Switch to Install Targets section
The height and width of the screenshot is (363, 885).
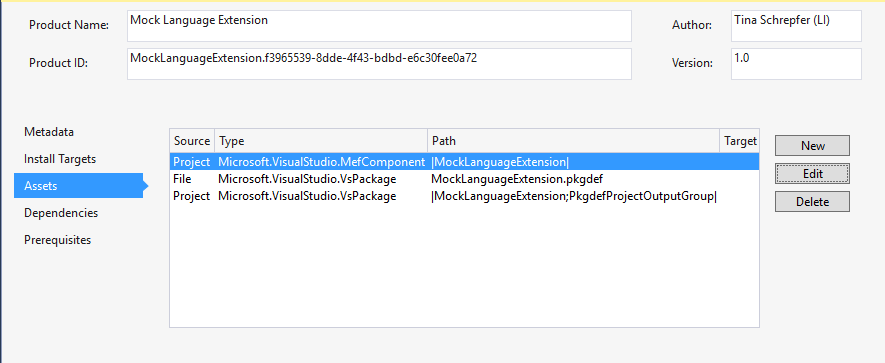[x=60, y=159]
